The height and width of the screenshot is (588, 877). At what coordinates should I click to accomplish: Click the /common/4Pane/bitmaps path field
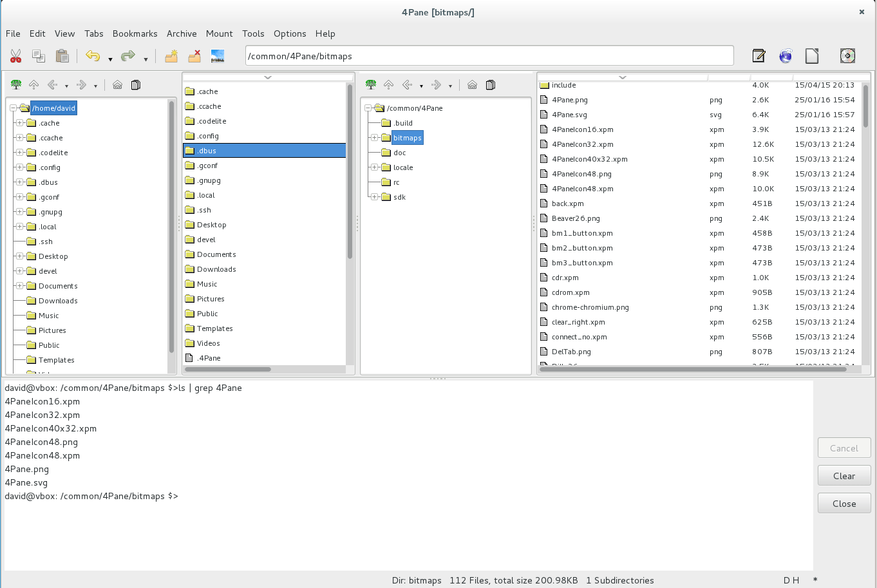point(489,56)
